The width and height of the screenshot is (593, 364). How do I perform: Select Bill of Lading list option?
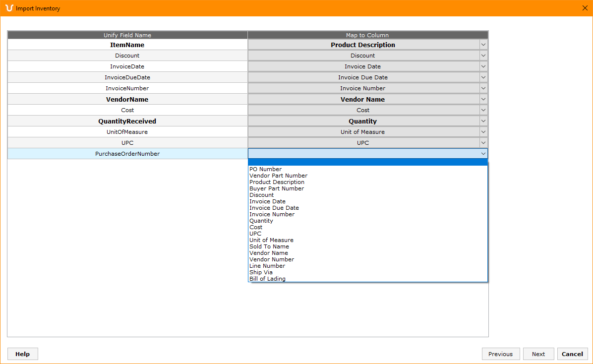click(x=267, y=279)
